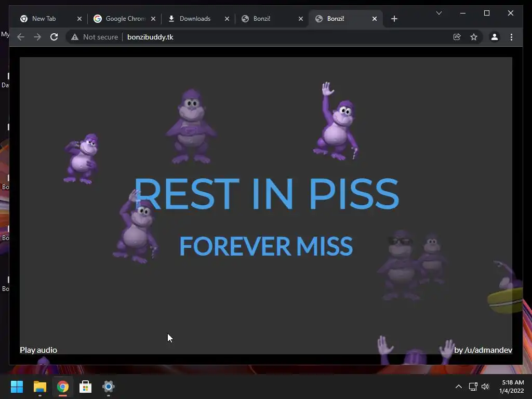The height and width of the screenshot is (399, 532).
Task: Minimize the Chrome window
Action: click(x=463, y=13)
